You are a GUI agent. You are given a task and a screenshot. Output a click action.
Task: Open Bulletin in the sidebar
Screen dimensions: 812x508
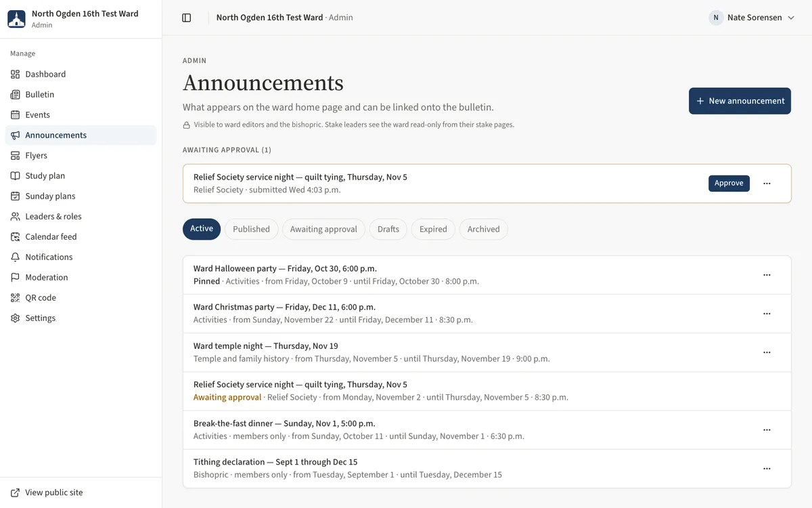point(81,95)
